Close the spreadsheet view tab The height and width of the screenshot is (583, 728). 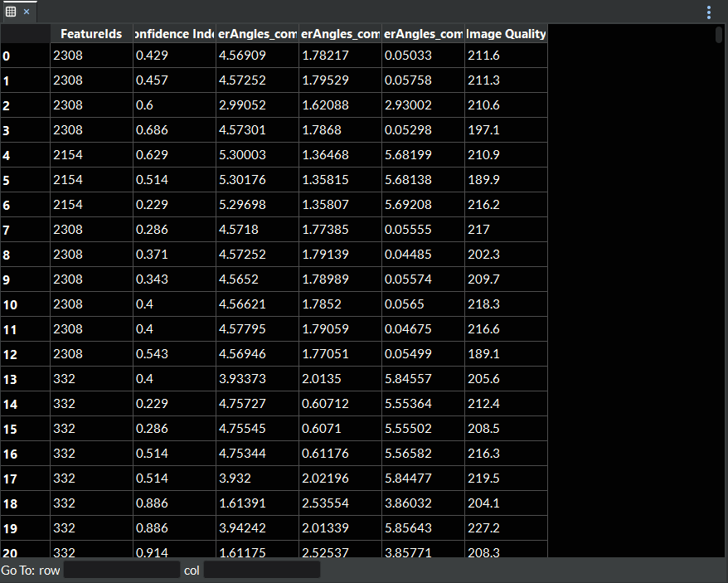(x=27, y=12)
